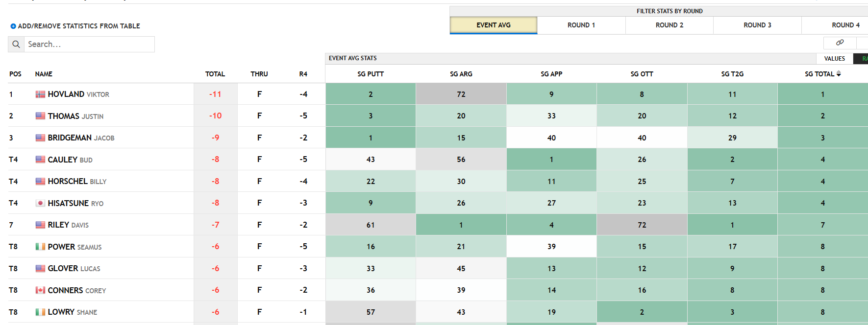Click USA flag beside Bridgeman Jacob
This screenshot has height=325, width=868.
click(40, 138)
